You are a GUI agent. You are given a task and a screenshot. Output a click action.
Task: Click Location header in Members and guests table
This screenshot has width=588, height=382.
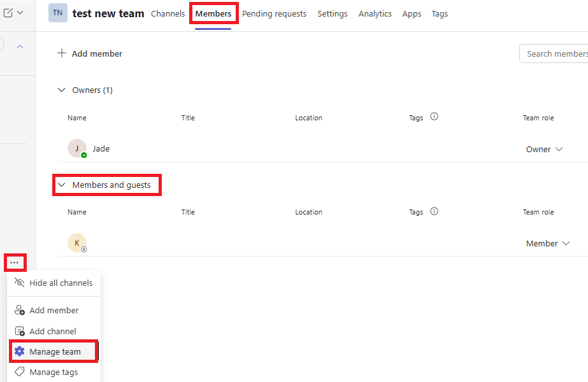click(308, 212)
